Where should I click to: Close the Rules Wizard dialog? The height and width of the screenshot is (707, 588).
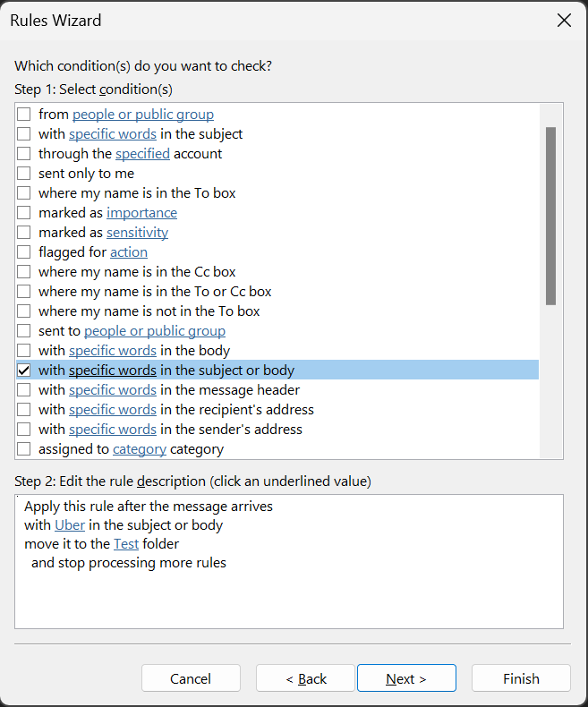[x=564, y=21]
